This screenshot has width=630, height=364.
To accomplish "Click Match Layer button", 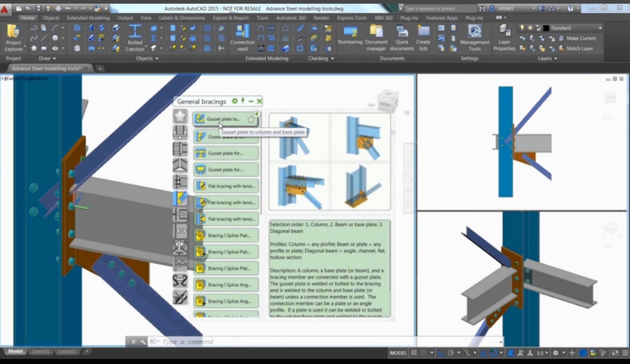I will 575,48.
